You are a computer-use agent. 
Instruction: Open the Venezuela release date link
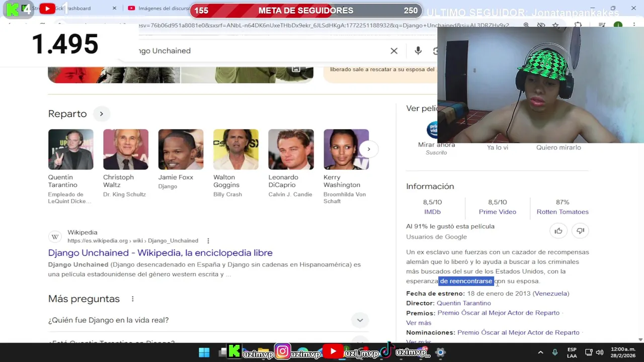click(x=551, y=294)
